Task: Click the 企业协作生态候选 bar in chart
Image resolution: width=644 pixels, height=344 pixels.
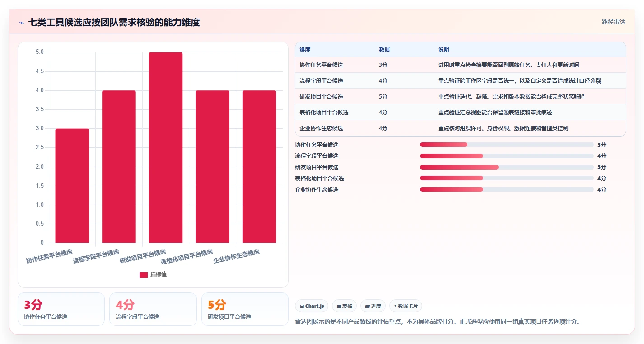Action: pos(259,167)
